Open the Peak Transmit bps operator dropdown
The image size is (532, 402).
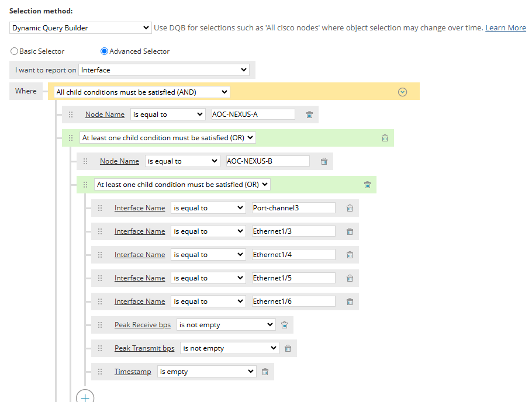click(229, 348)
